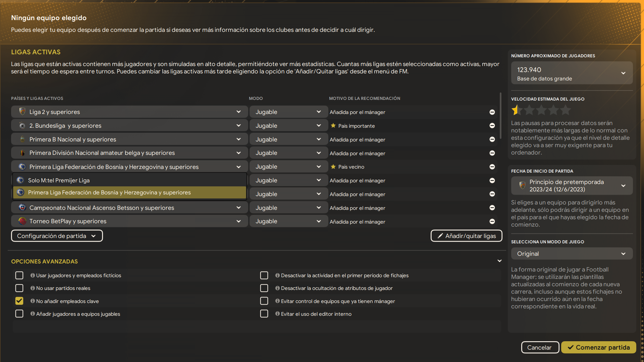Click the Liga 2 league badge icon
The image size is (644, 362).
coord(22,111)
